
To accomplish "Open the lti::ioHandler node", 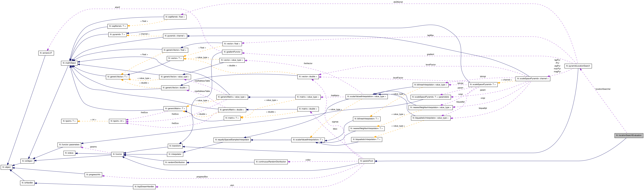I will click(x=27, y=183).
